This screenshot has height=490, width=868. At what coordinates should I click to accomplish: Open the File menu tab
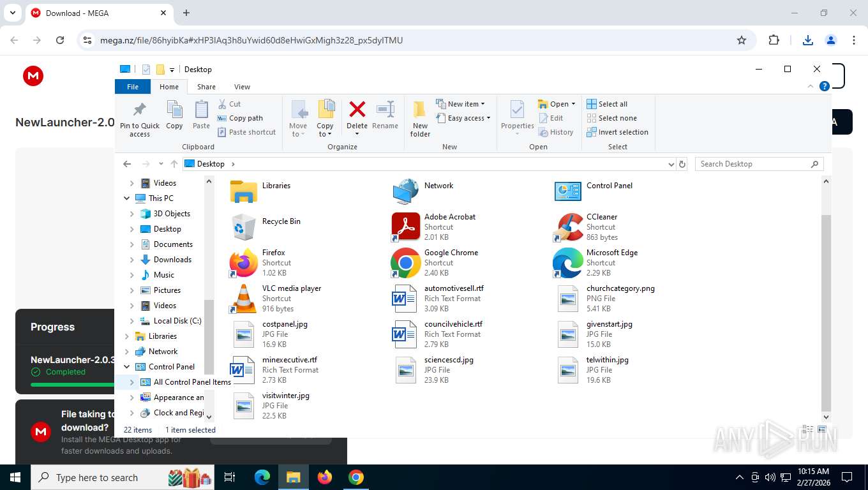133,87
